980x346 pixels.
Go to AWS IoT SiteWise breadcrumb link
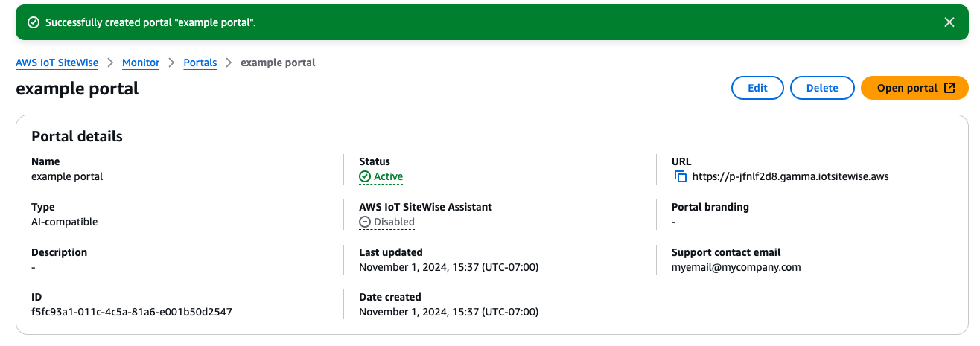click(57, 63)
